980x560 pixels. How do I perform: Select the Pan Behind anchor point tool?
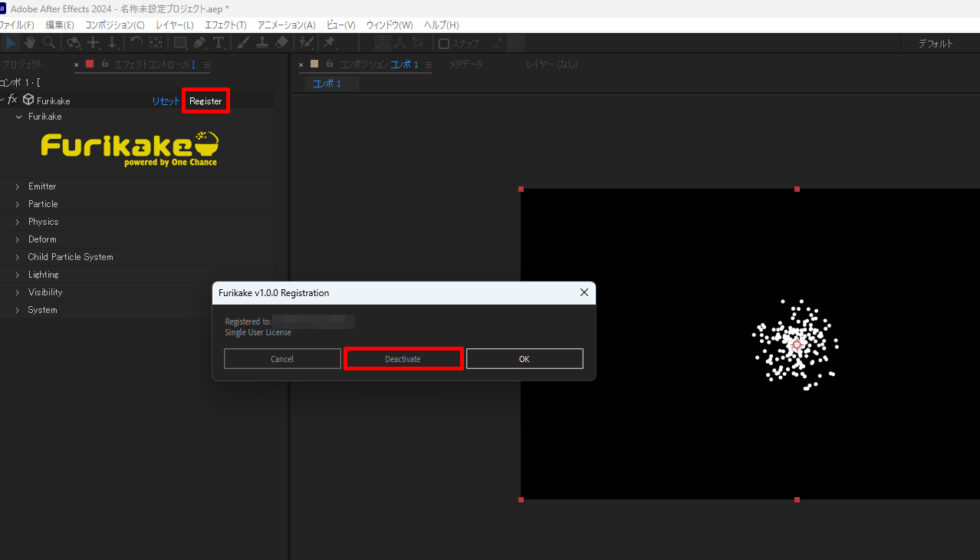[156, 42]
